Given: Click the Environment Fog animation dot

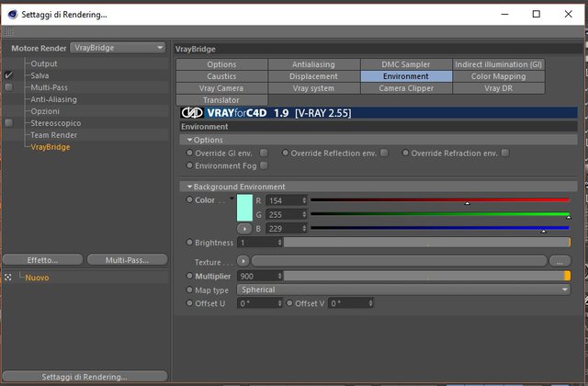Looking at the screenshot, I should point(189,165).
